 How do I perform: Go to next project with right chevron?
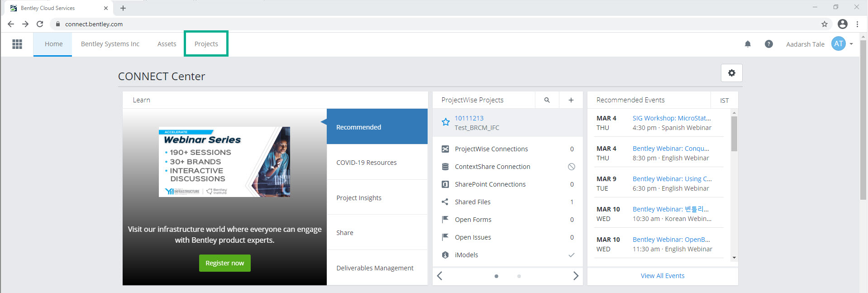(576, 276)
